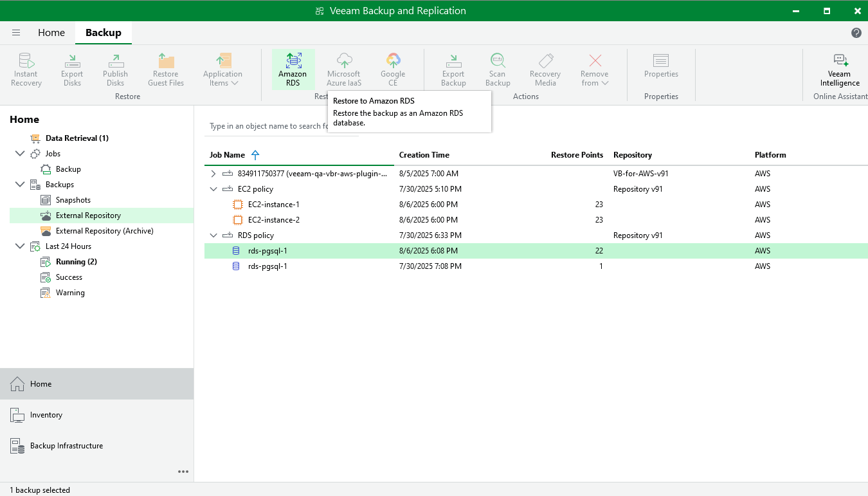Select Snapshots in the tree
The image size is (868, 496).
click(73, 200)
